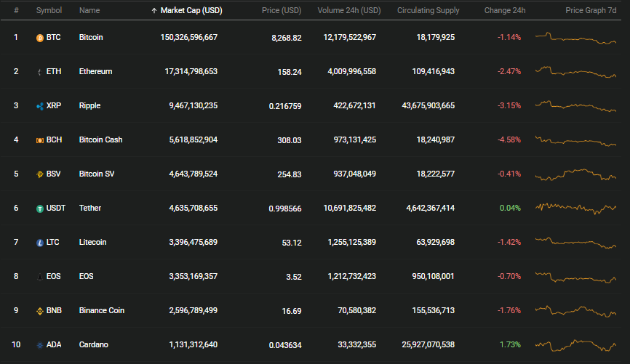Click the Cardano ADA logo icon
This screenshot has height=364, width=630.
click(x=40, y=345)
